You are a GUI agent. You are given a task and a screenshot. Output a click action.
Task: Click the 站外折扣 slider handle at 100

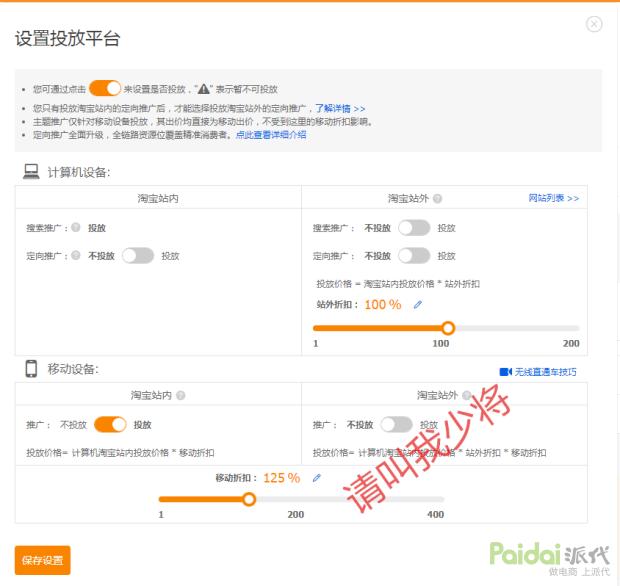click(x=448, y=328)
